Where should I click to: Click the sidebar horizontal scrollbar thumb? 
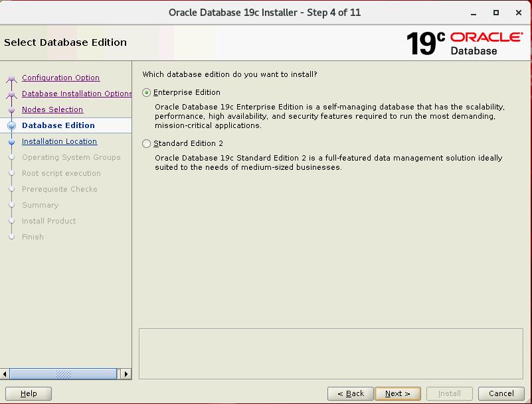point(63,374)
